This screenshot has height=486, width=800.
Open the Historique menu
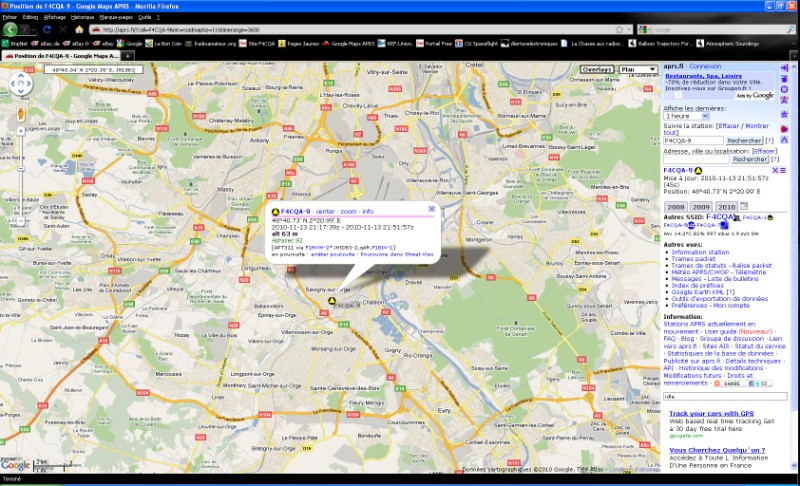(83, 17)
